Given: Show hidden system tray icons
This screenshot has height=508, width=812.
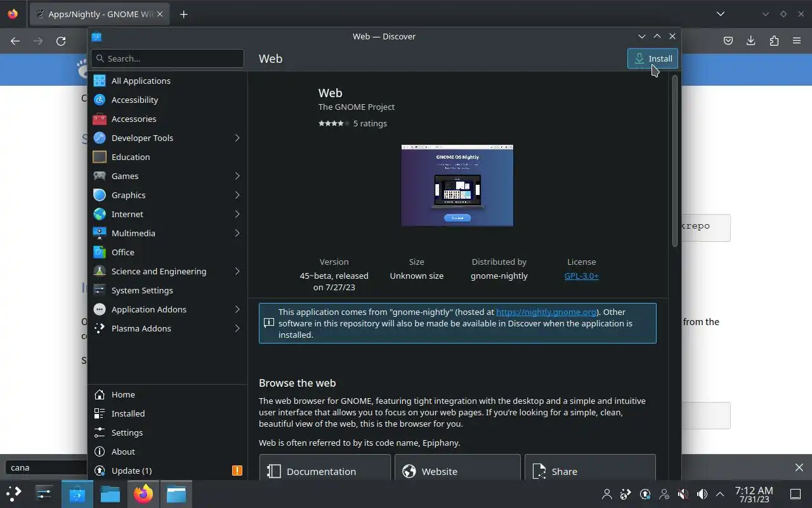Looking at the screenshot, I should (720, 494).
